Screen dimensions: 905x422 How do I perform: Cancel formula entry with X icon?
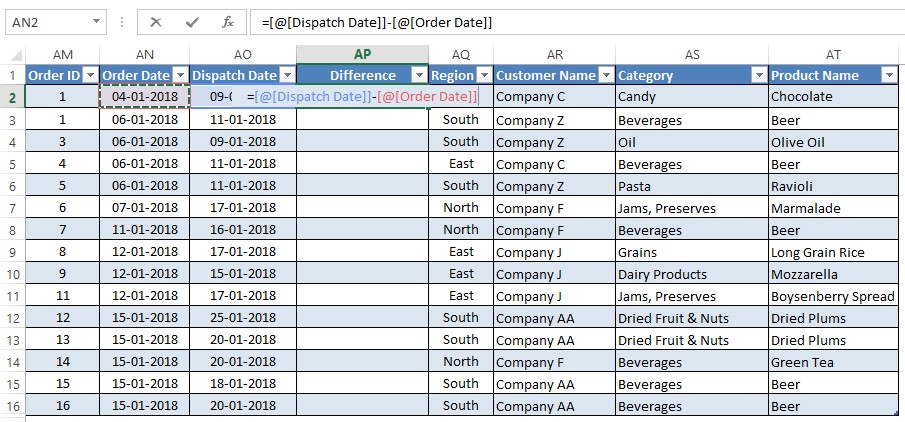coord(155,23)
